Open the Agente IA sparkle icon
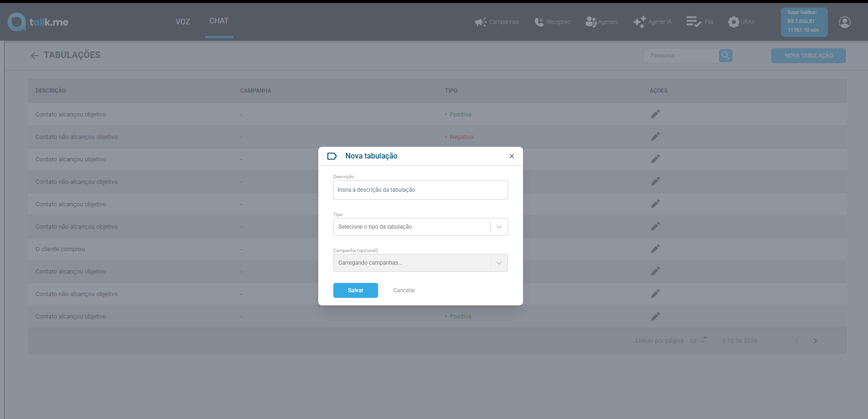 (639, 22)
